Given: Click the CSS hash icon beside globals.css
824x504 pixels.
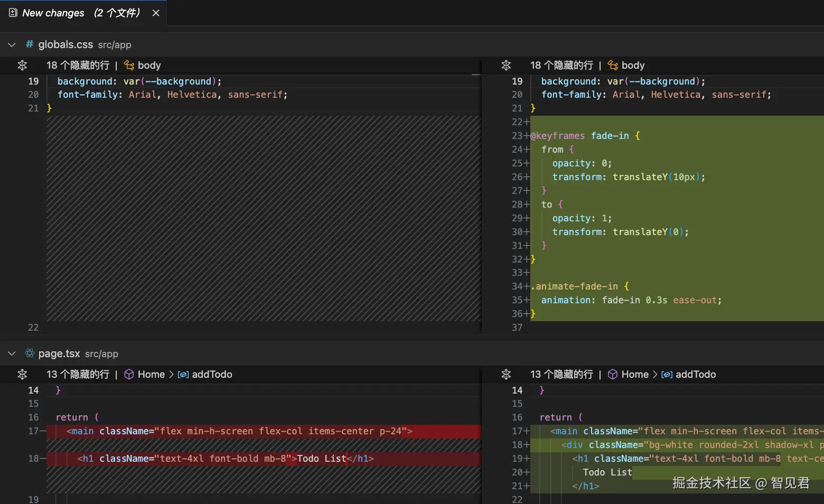Looking at the screenshot, I should 30,44.
